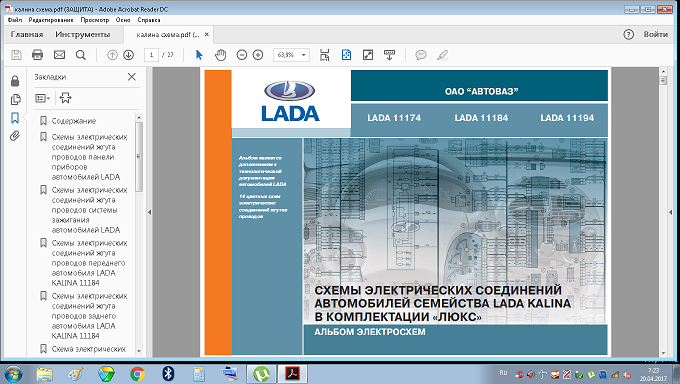680x384 pixels.
Task: Open the Справка menu
Action: point(149,20)
